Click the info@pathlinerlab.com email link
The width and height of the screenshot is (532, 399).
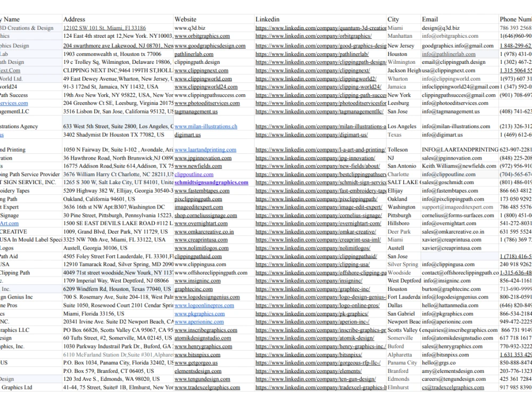(448, 54)
